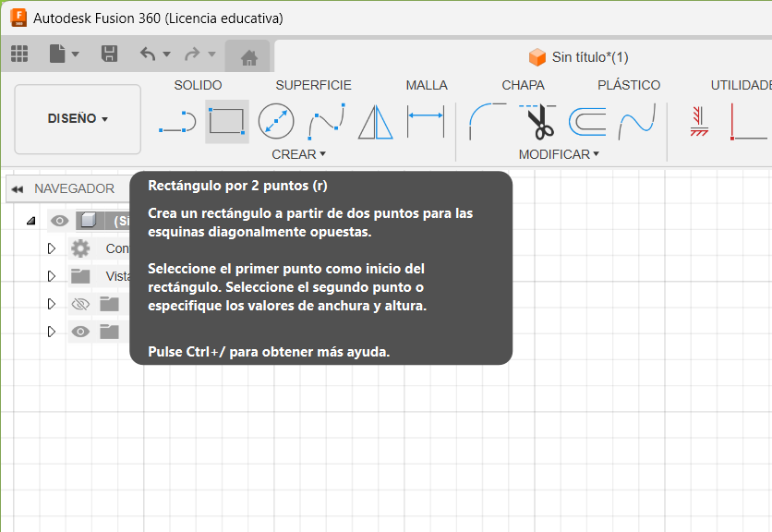Select the blue curve modify tool
The image size is (772, 532).
click(637, 122)
